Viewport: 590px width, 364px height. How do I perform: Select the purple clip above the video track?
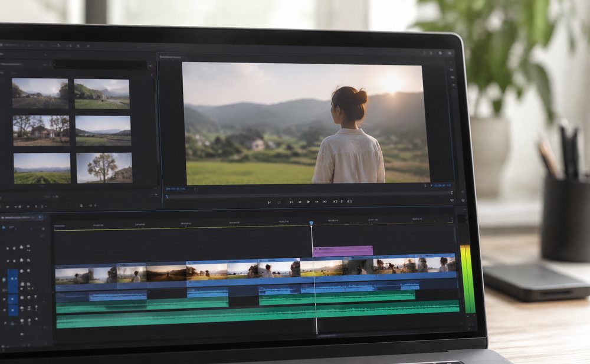click(x=343, y=251)
